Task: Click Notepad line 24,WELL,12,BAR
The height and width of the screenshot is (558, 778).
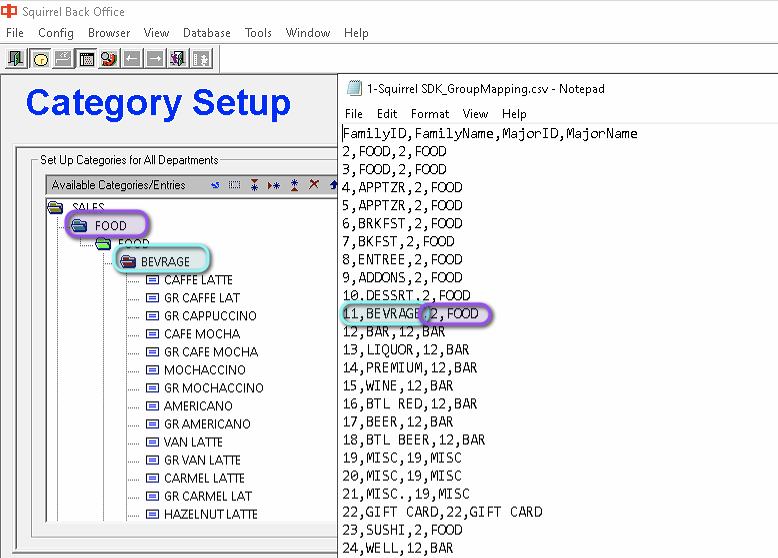Action: (x=398, y=548)
